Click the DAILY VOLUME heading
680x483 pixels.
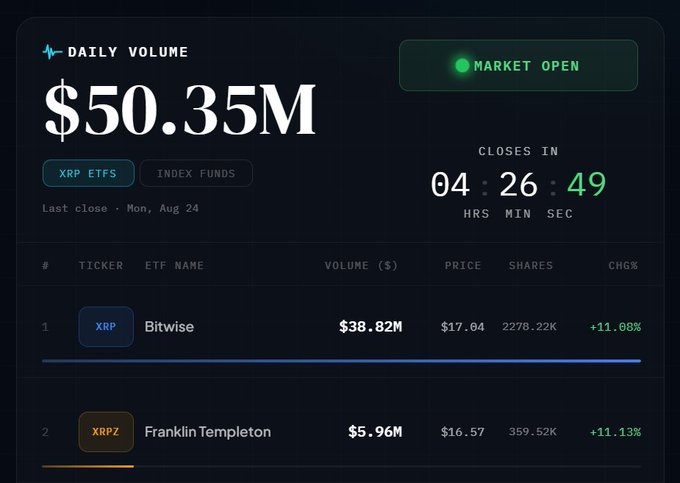[128, 52]
